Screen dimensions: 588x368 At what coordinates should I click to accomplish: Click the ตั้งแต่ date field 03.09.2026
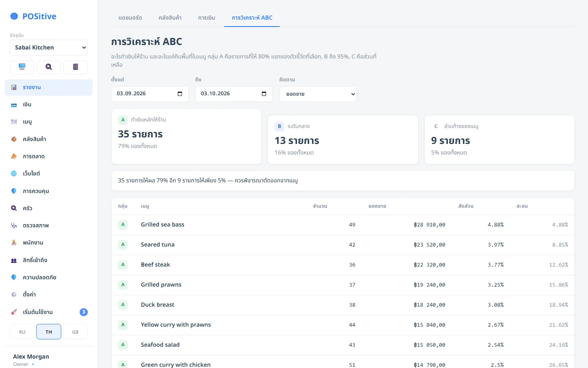click(150, 94)
